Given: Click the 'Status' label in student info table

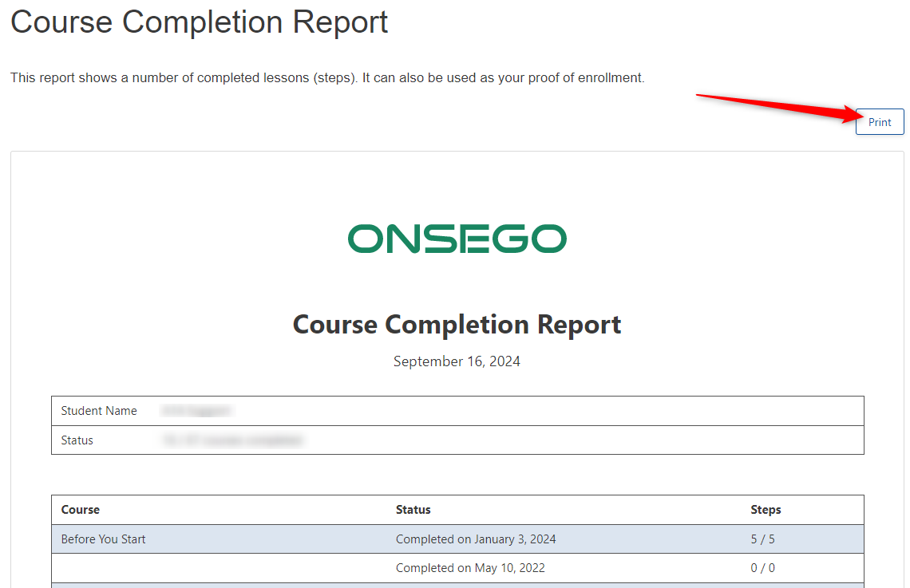Looking at the screenshot, I should (77, 440).
